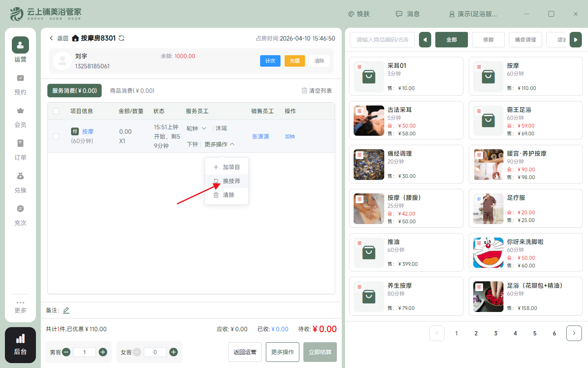Open the 会员 section in the sidebar
588x368 pixels.
(20, 117)
